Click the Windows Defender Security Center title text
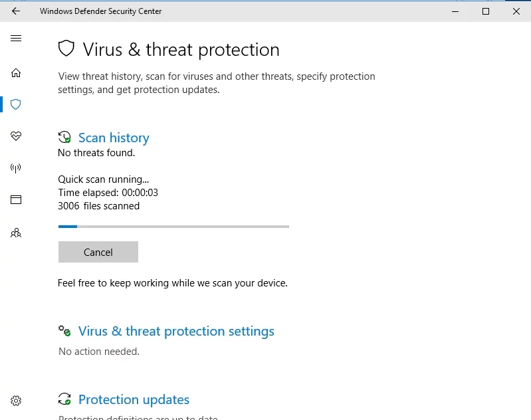 pyautogui.click(x=100, y=11)
